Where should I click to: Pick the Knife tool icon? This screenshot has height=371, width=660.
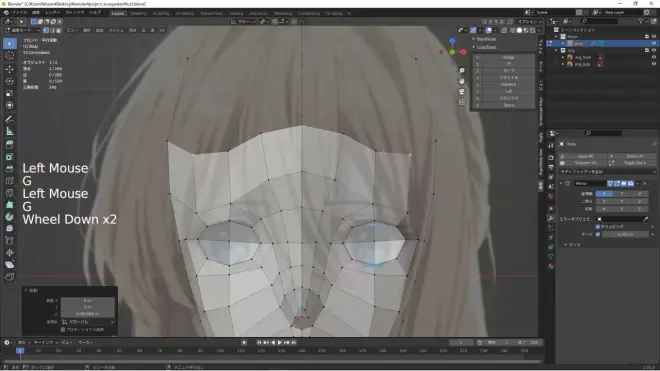tap(10, 192)
